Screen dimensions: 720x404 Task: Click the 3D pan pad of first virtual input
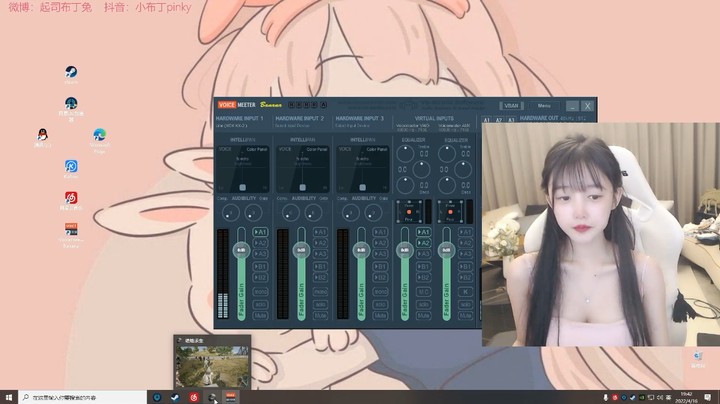409,212
